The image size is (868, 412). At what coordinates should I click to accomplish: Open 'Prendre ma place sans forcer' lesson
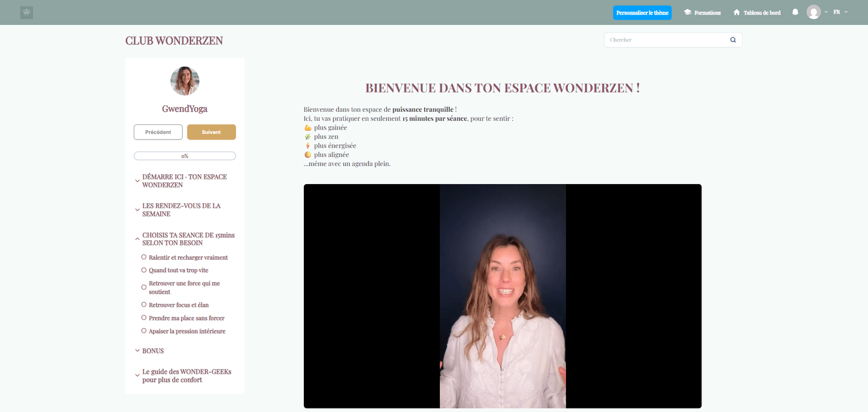186,318
